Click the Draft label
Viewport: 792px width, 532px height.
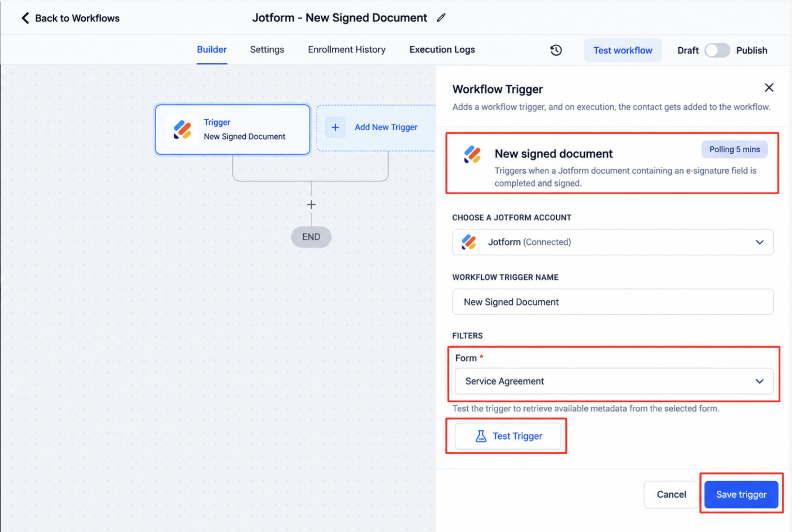688,50
